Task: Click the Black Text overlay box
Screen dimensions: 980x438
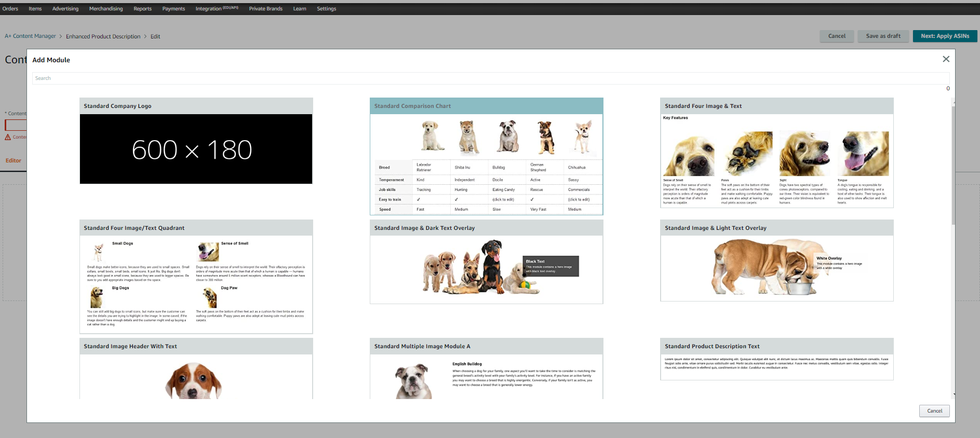Action: pyautogui.click(x=551, y=266)
